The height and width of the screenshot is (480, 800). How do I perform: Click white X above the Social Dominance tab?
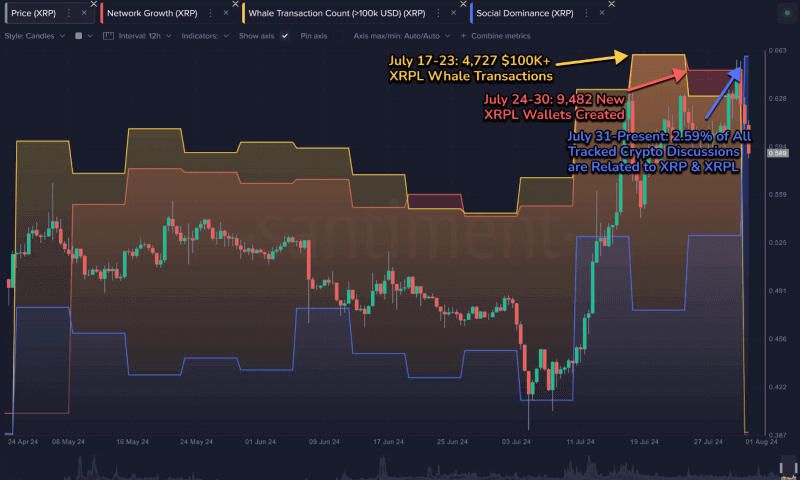click(611, 4)
